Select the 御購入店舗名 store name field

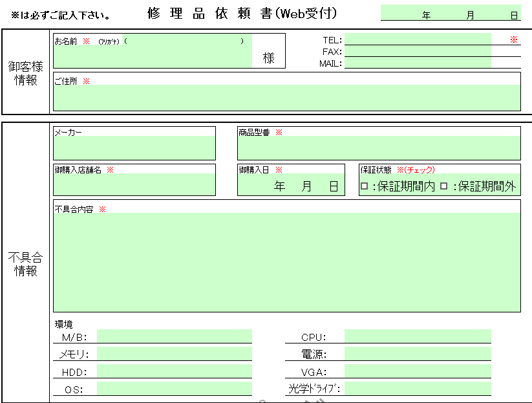coord(134,184)
